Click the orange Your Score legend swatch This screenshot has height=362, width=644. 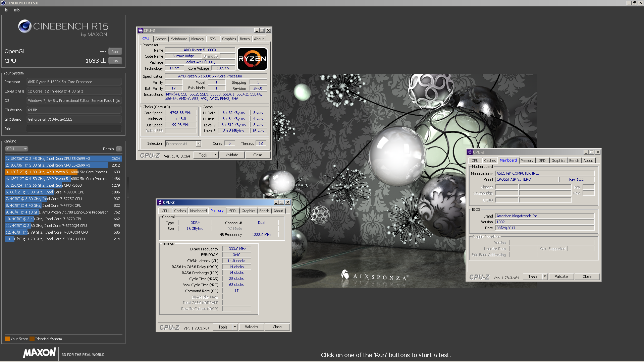click(x=7, y=339)
